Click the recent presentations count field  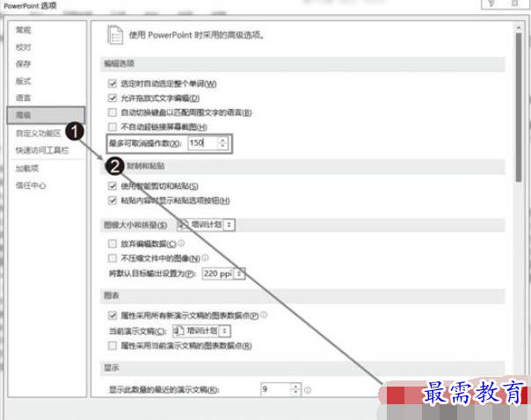point(275,389)
